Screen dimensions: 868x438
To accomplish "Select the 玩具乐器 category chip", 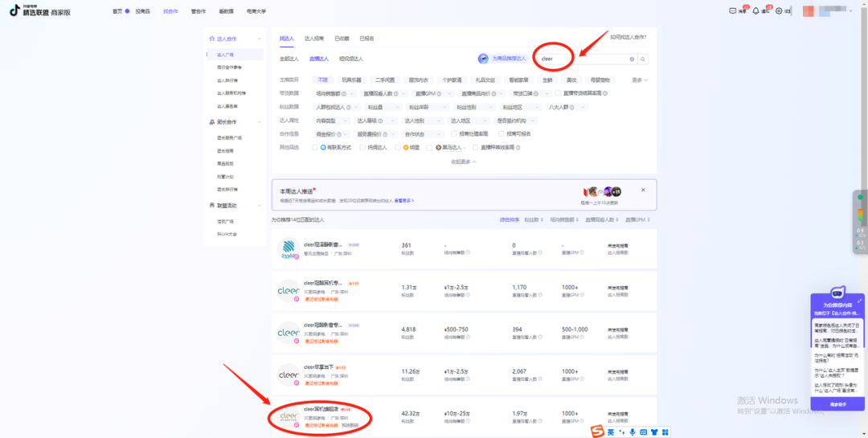I will [351, 80].
